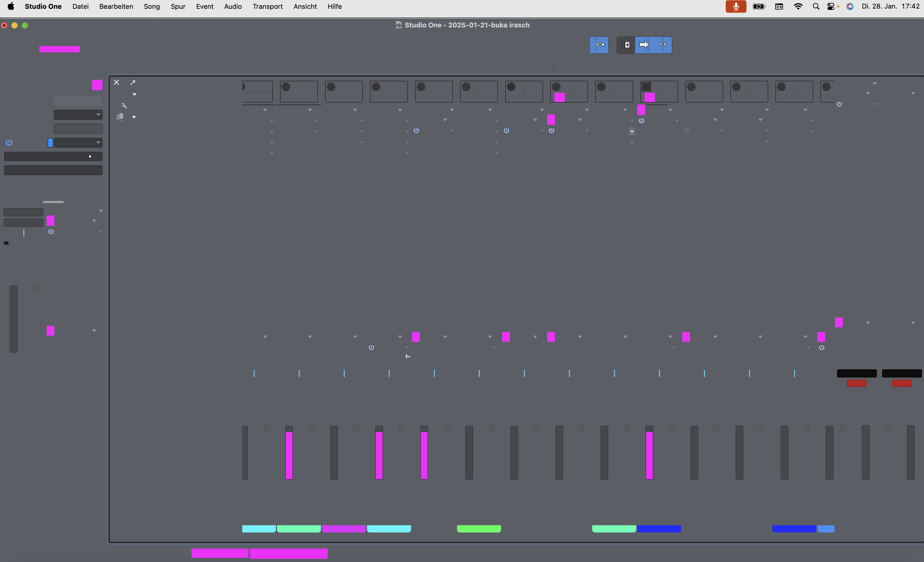This screenshot has width=924, height=562.
Task: Open the upper dark dropdown in the inspector
Action: click(78, 115)
